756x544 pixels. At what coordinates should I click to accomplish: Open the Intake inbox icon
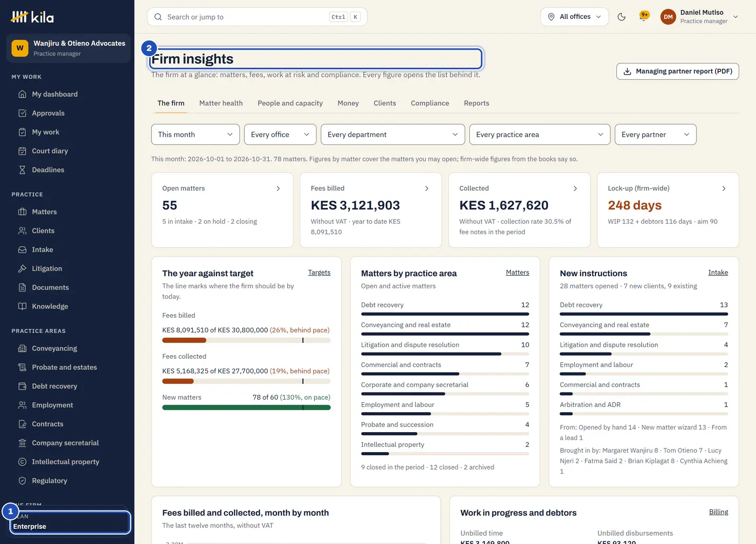(x=22, y=249)
